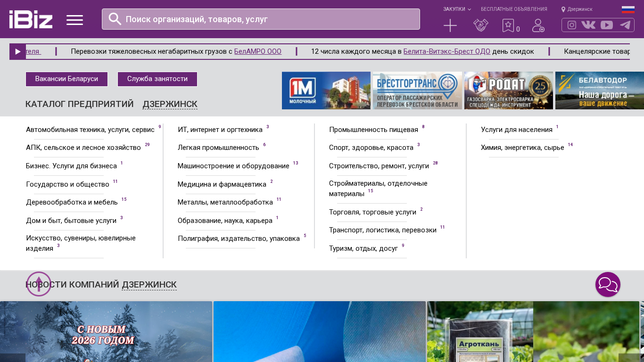Change city via Дзержинск location selector
644x362 pixels.
(x=577, y=9)
